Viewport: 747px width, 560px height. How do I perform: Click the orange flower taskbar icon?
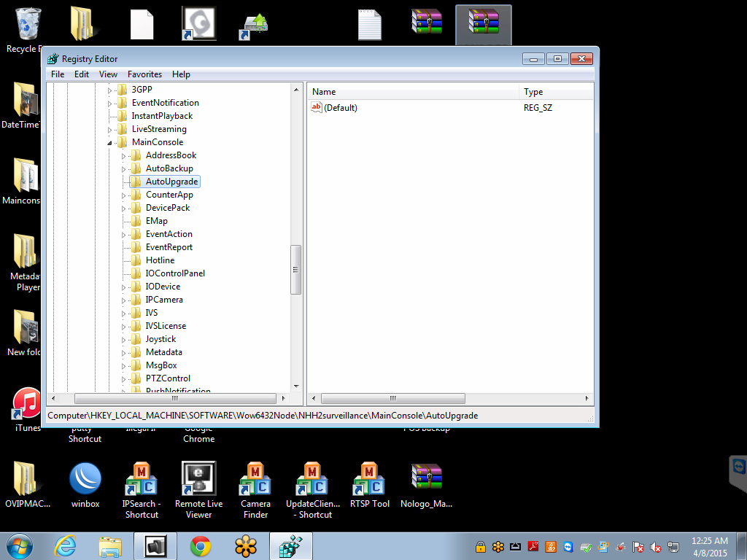[x=246, y=546]
